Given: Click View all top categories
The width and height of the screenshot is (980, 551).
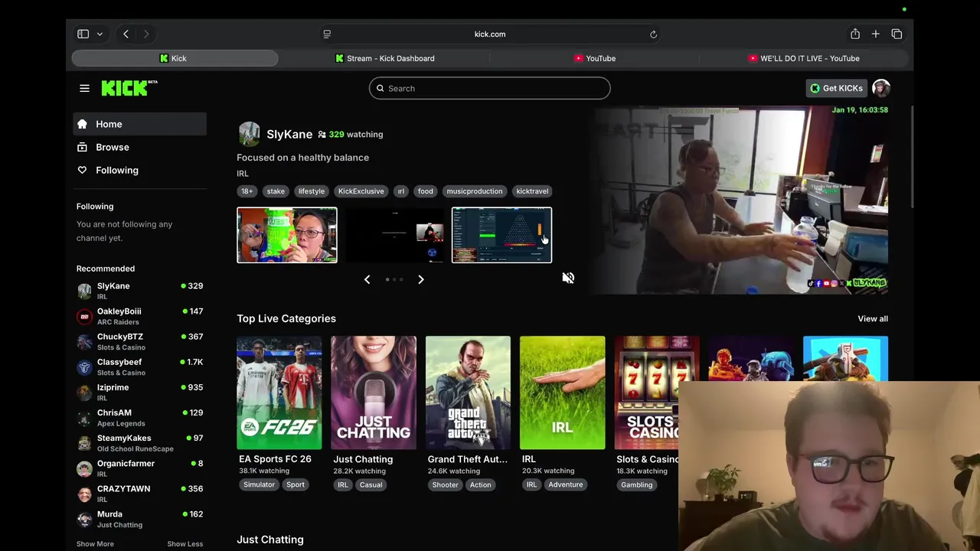Looking at the screenshot, I should point(873,318).
